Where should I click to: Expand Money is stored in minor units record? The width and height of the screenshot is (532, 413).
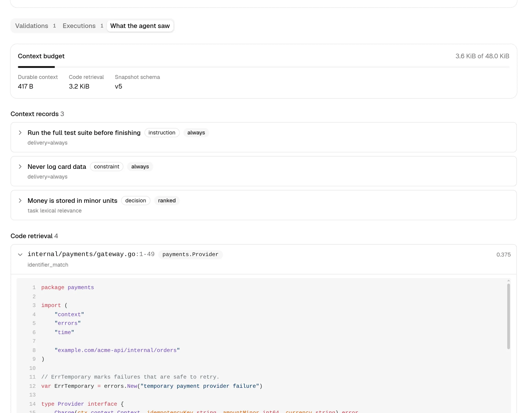20,200
